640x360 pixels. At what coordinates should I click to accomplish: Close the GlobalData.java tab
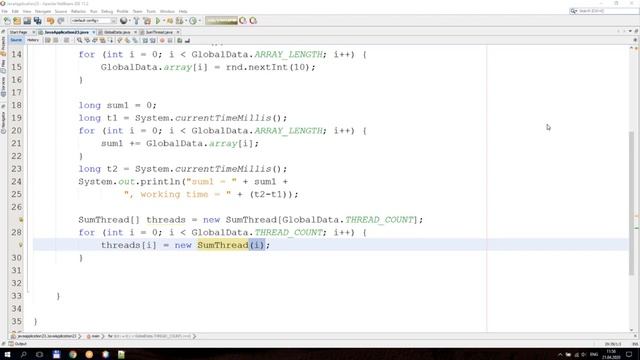(135, 32)
